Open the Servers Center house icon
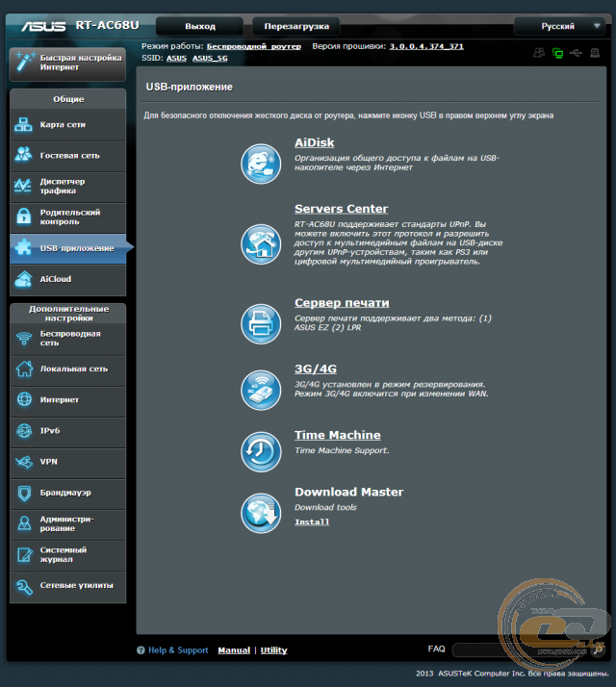This screenshot has height=687, width=616. [261, 244]
